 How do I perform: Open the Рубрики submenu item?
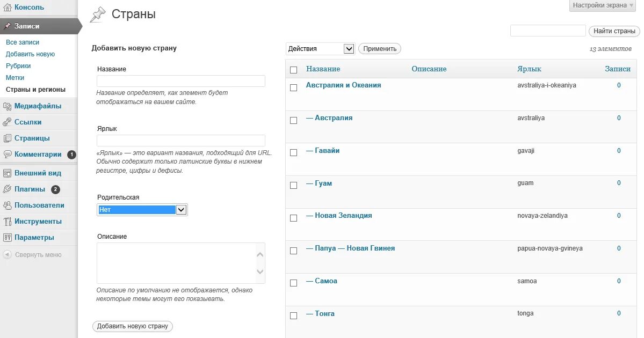[18, 66]
